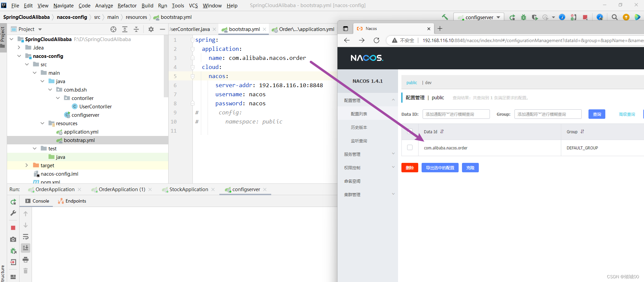Click the print icon in console
Image resolution: width=644 pixels, height=282 pixels.
[26, 259]
